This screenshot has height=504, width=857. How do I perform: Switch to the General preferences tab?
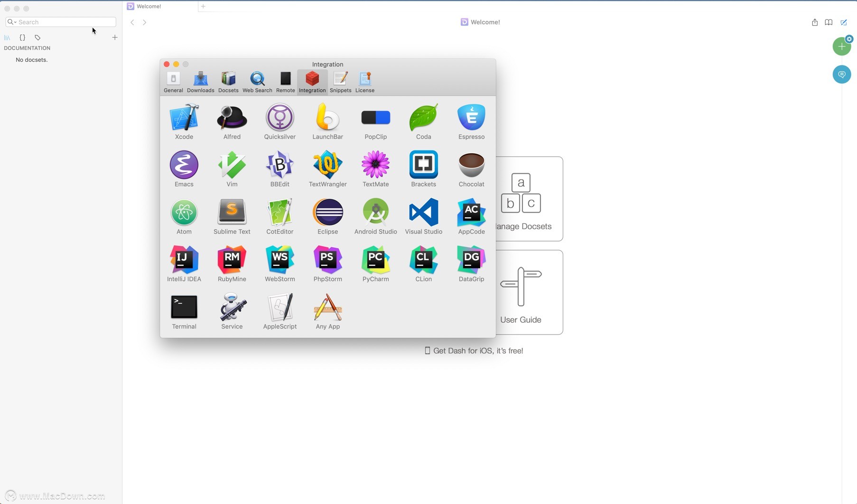tap(173, 82)
